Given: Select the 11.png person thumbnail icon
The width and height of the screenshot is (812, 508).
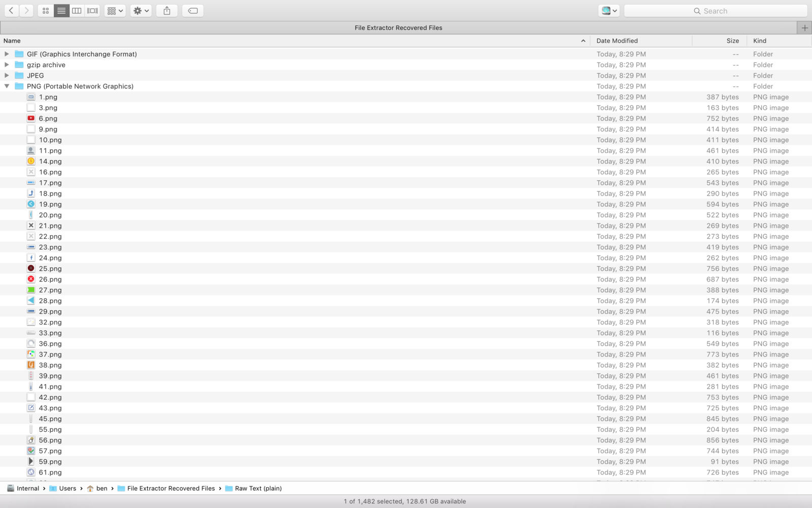Looking at the screenshot, I should pyautogui.click(x=31, y=150).
